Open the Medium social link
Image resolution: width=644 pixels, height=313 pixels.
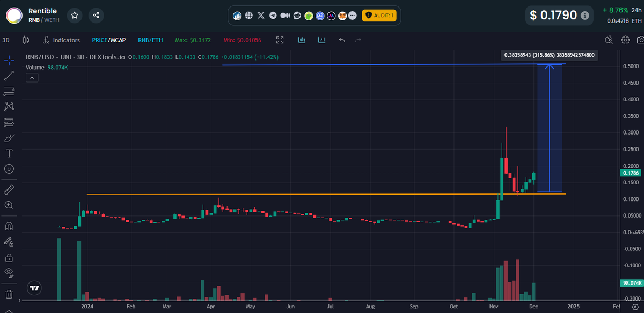click(285, 16)
